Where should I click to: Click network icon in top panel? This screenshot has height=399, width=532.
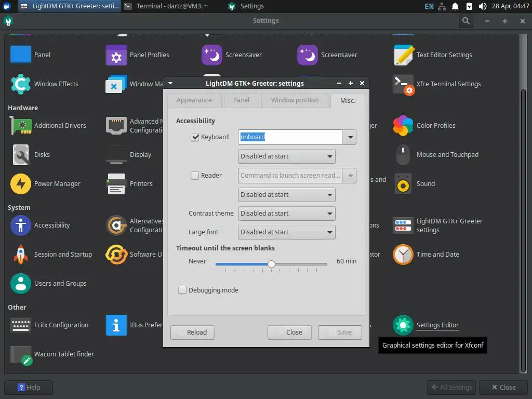(442, 6)
